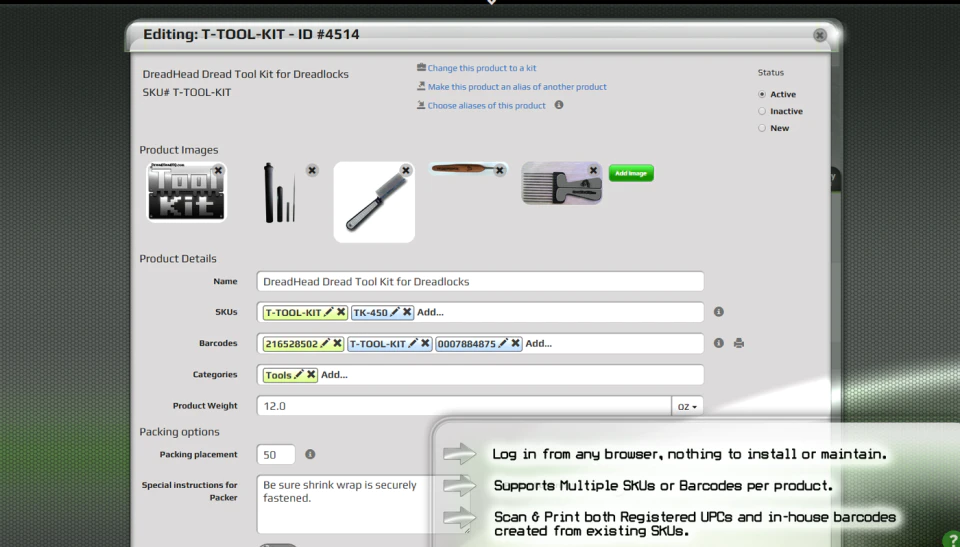The width and height of the screenshot is (960, 547).
Task: Delete the 0007884875 barcode tag
Action: [x=516, y=343]
